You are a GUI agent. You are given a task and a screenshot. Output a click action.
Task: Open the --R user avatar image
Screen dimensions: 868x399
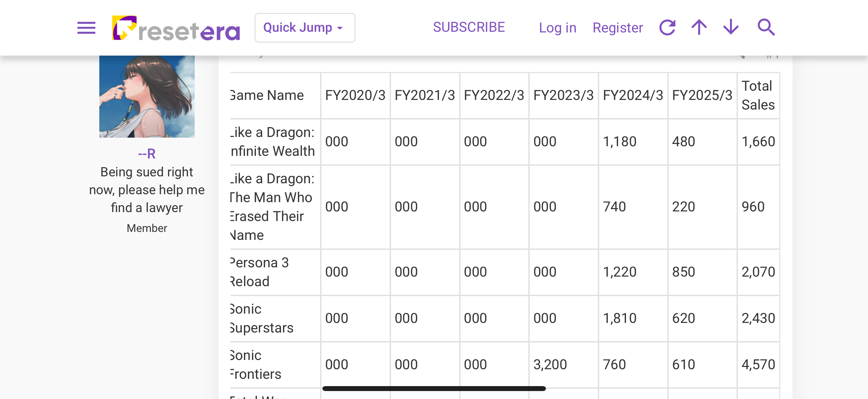coord(147,96)
